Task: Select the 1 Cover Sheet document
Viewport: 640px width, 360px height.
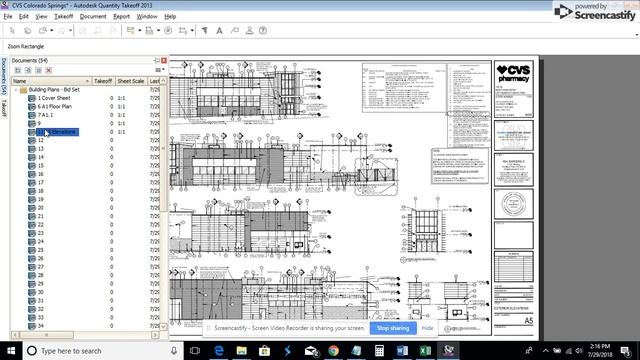Action: point(54,98)
